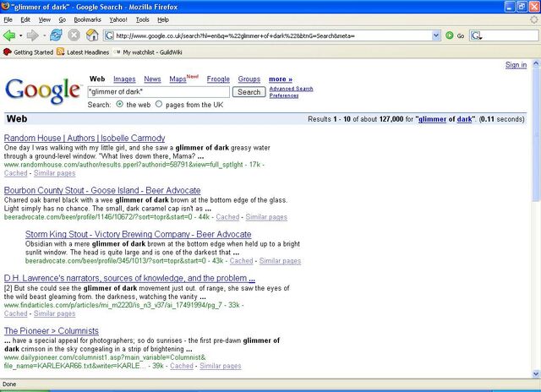Click the green Back arrow button
Viewport: 541px width, 392px height.
click(9, 35)
